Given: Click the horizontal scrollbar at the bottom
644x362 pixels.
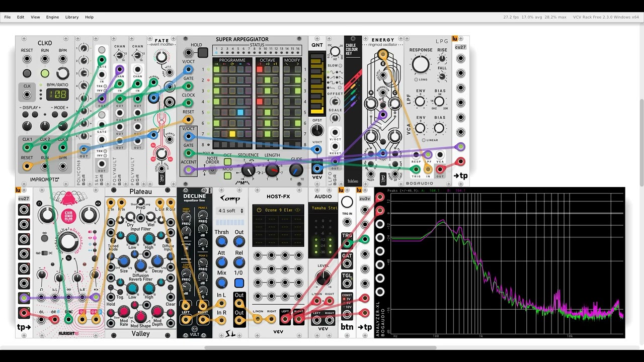Looking at the screenshot, I should [x=320, y=347].
